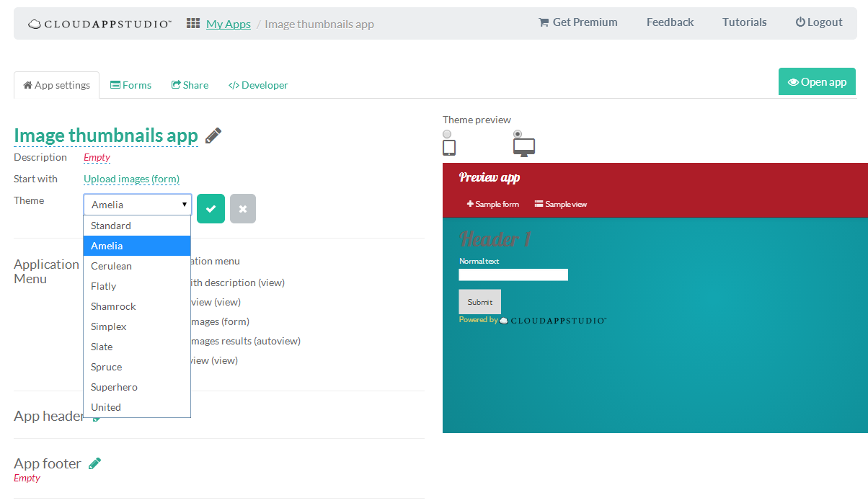Select the desktop preview radio button

517,133
